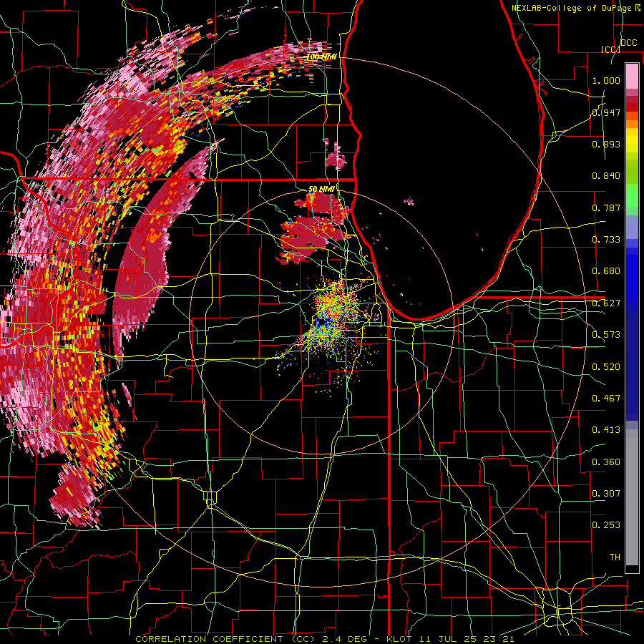Select the 0.787 scale value
The width and height of the screenshot is (644, 644).
pos(606,208)
